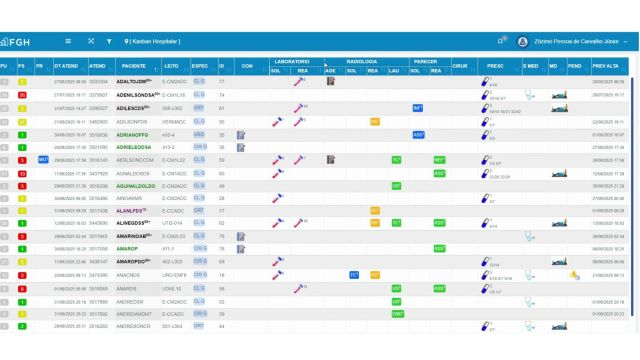Click stethoscope icon in AMARINOAB row
Image resolution: width=640 pixels, height=360 pixels.
tap(530, 236)
